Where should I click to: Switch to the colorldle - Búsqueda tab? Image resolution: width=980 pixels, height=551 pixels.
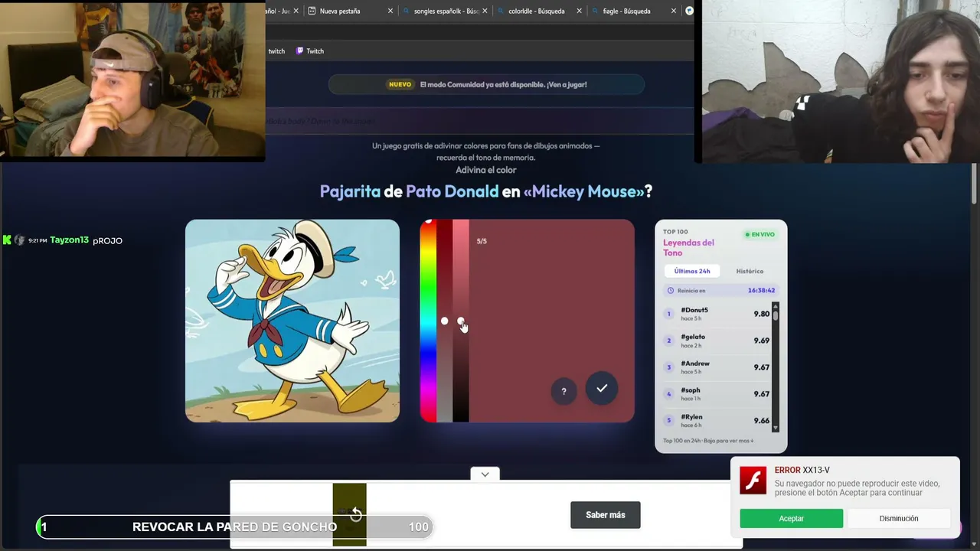[540, 11]
